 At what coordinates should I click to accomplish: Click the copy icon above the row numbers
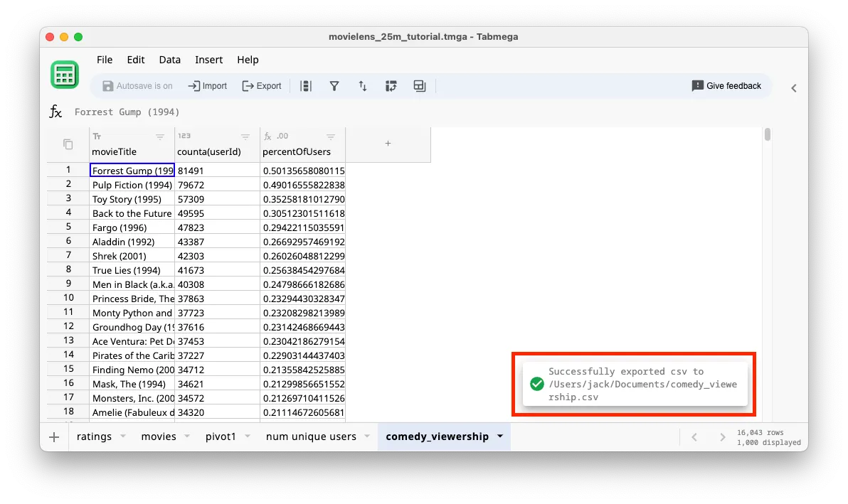coord(66,143)
